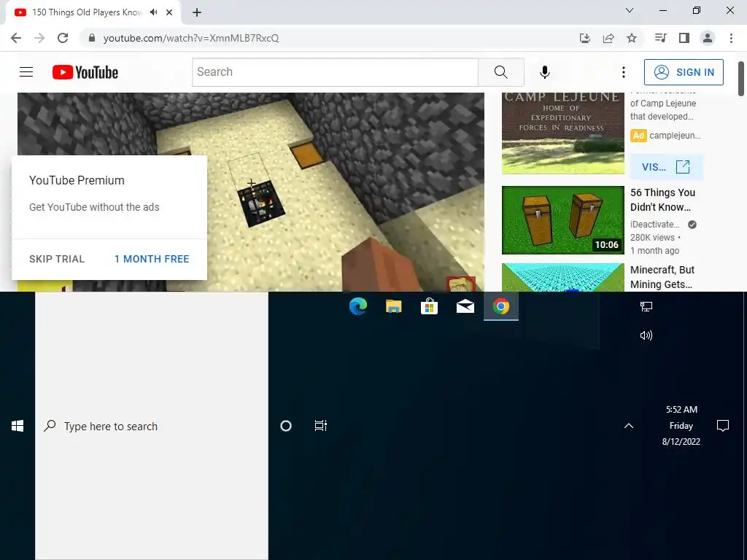Click the '56 Things You Didn't Know...' title
747x560 pixels.
pos(662,200)
